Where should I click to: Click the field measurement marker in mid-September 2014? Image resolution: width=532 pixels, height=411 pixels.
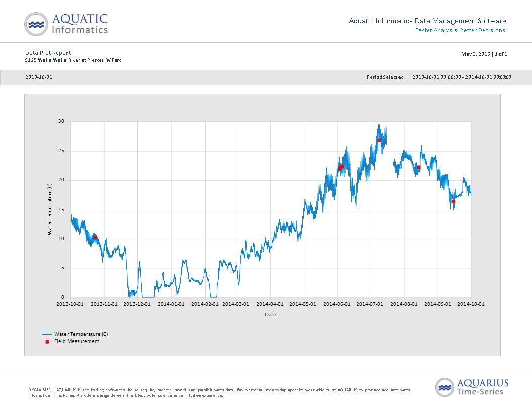pos(454,202)
